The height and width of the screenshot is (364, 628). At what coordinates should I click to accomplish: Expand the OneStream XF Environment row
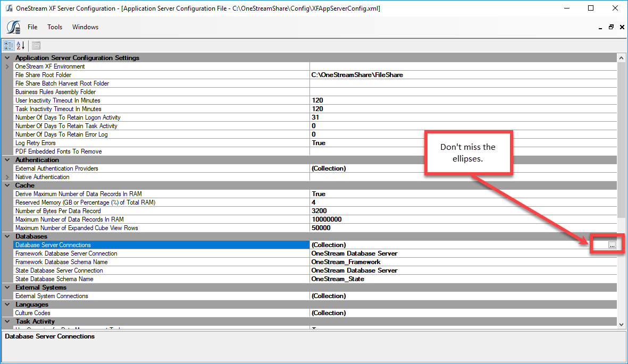click(x=7, y=66)
